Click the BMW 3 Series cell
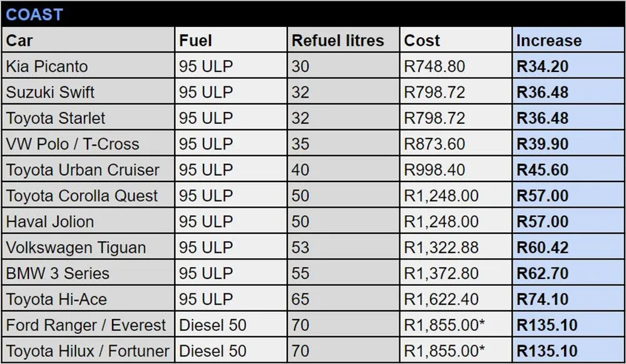The image size is (626, 364). click(x=58, y=273)
